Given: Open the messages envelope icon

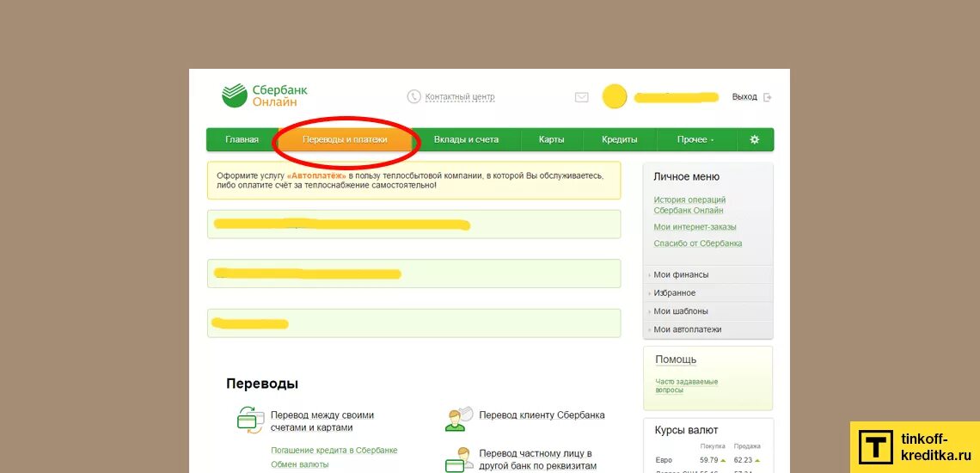Looking at the screenshot, I should 582,97.
